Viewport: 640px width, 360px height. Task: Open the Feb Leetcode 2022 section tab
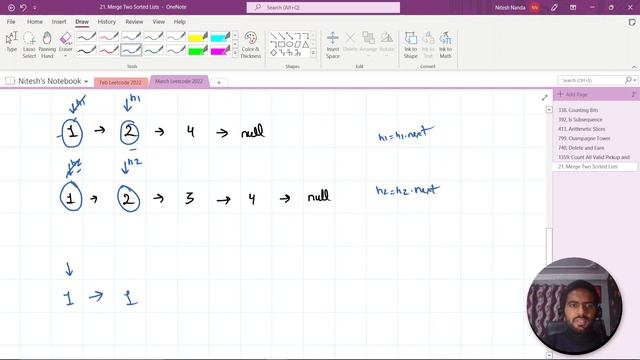point(120,82)
